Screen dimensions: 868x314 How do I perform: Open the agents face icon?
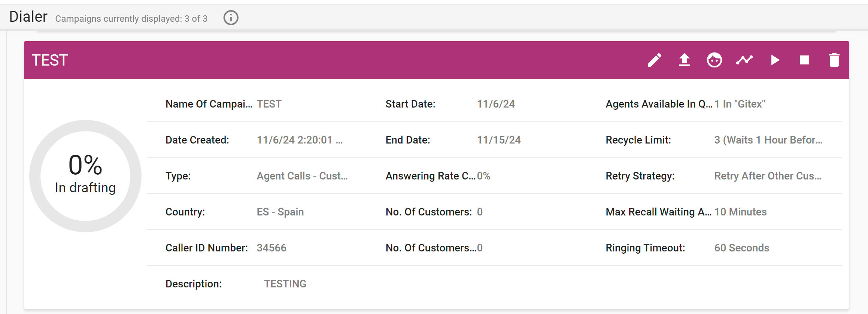(714, 60)
